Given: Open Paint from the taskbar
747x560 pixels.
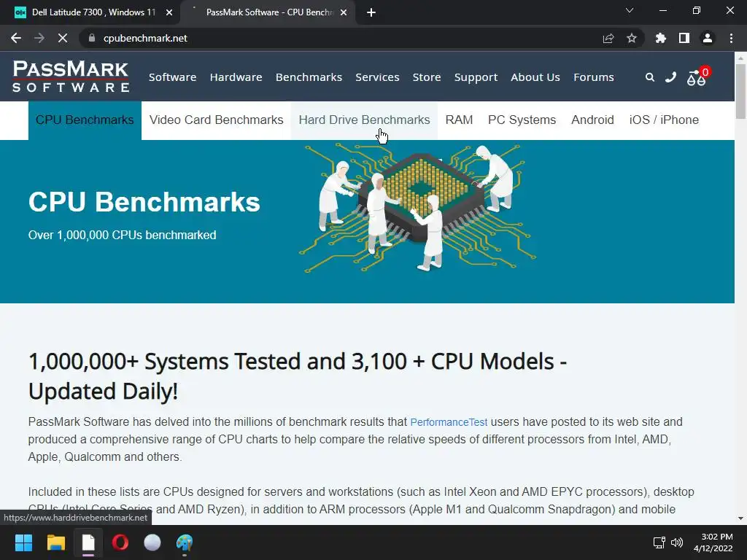Looking at the screenshot, I should [x=185, y=542].
